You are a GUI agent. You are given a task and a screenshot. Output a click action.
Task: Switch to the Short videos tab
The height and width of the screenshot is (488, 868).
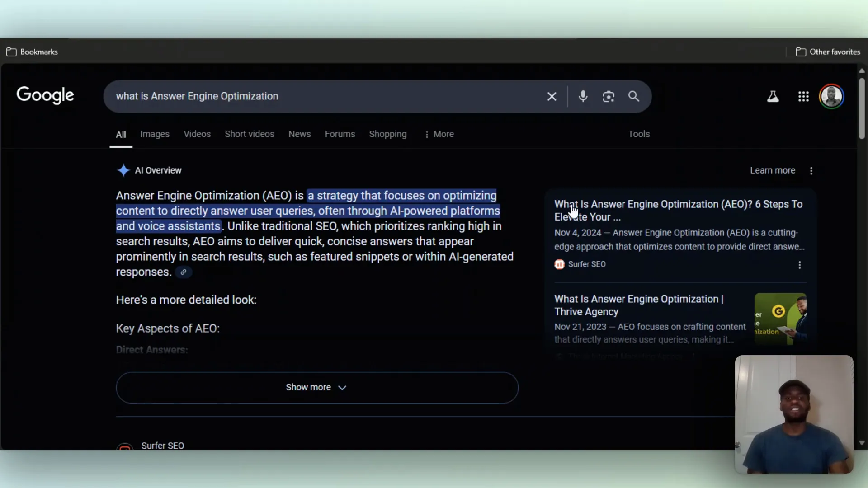[250, 134]
